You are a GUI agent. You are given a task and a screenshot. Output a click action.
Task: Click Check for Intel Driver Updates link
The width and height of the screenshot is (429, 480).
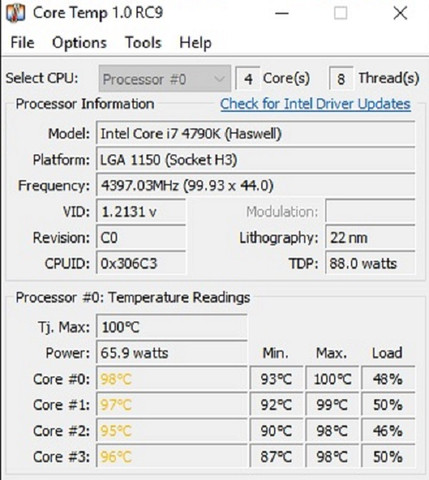click(x=315, y=104)
